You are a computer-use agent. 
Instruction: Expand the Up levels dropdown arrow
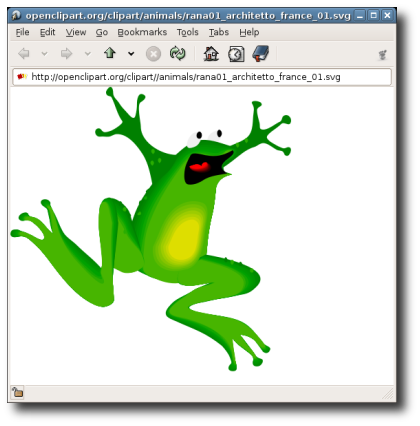[x=131, y=54]
